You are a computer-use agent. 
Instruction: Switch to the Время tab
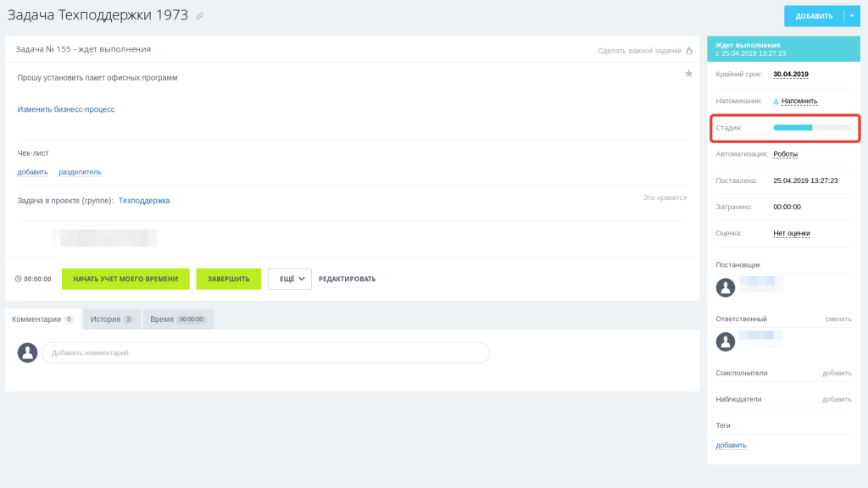coord(178,319)
